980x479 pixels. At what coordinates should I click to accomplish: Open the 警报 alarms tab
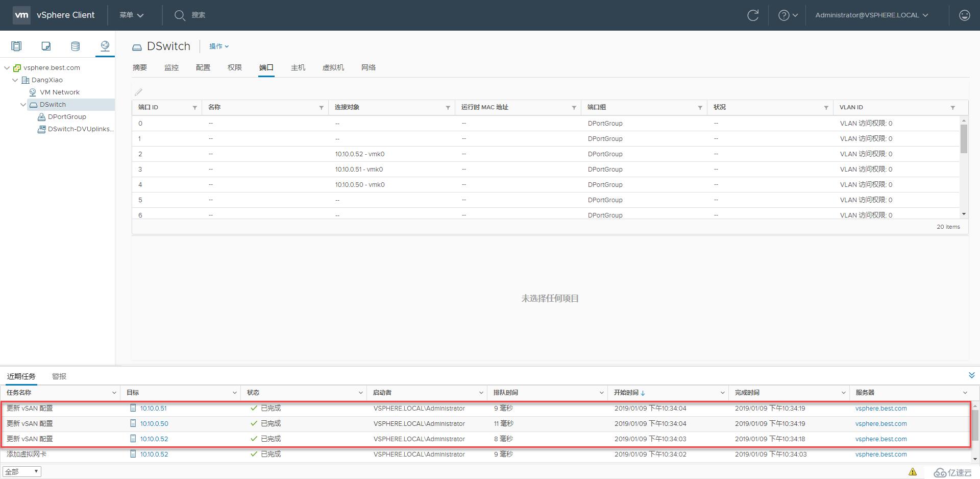[x=59, y=376]
